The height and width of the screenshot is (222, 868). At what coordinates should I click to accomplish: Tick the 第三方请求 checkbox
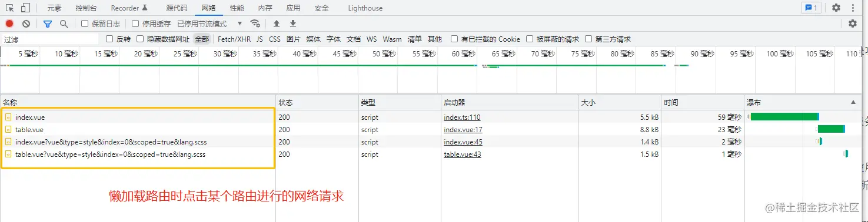pos(588,39)
